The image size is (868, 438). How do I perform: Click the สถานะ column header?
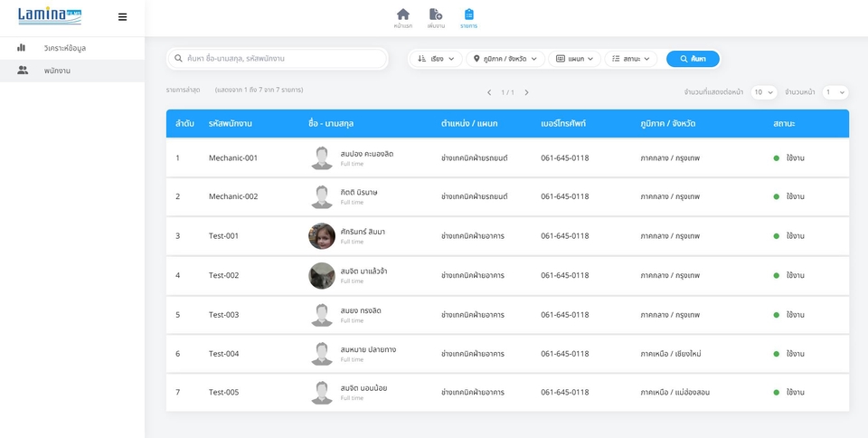pos(784,123)
